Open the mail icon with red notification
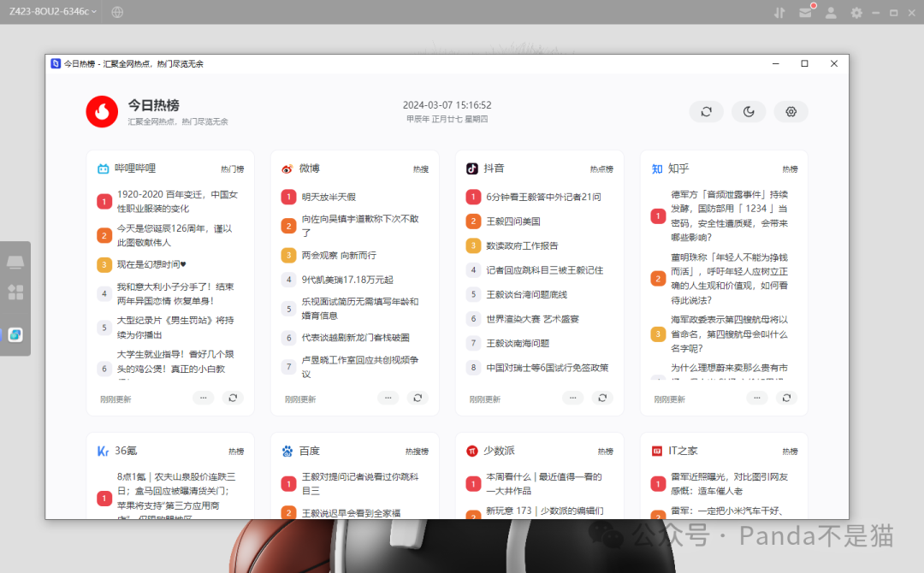The image size is (924, 573). click(x=806, y=12)
